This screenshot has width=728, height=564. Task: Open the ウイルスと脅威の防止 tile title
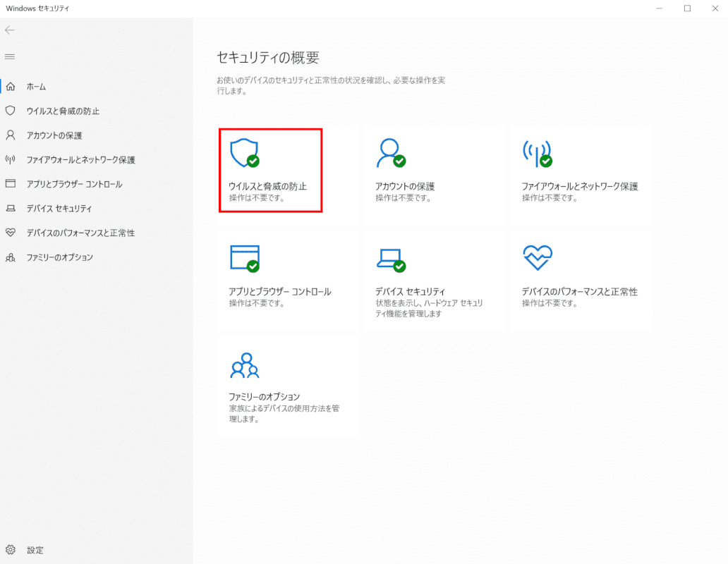coord(268,186)
